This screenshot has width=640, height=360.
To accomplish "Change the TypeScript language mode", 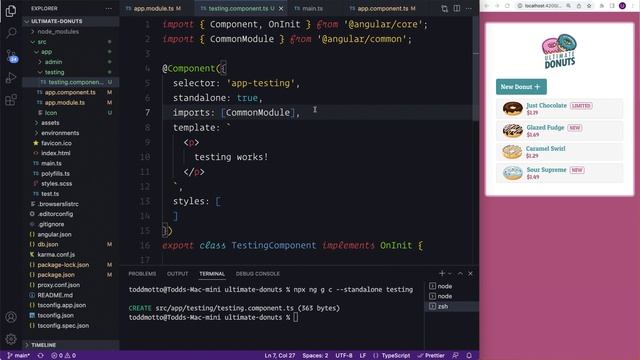I will tap(396, 356).
